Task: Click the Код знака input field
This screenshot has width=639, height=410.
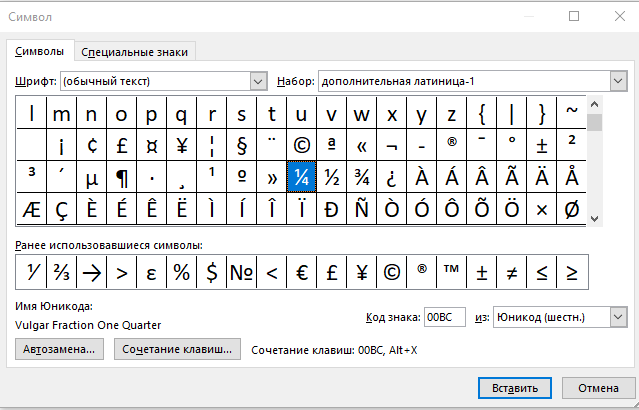Action: pyautogui.click(x=444, y=317)
